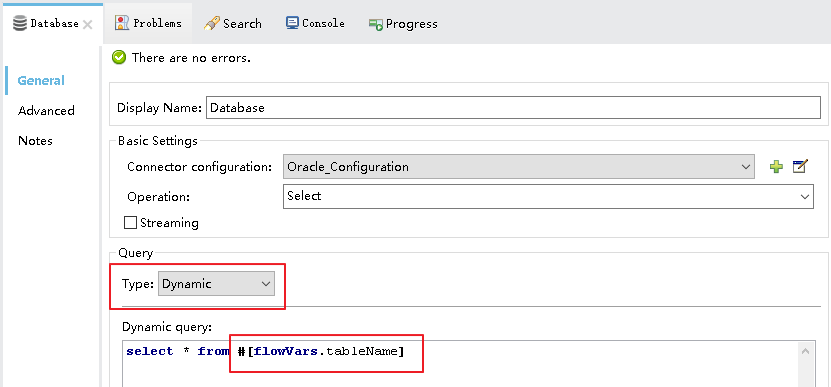The width and height of the screenshot is (831, 387).
Task: Enable the Streaming checkbox
Action: [x=130, y=223]
